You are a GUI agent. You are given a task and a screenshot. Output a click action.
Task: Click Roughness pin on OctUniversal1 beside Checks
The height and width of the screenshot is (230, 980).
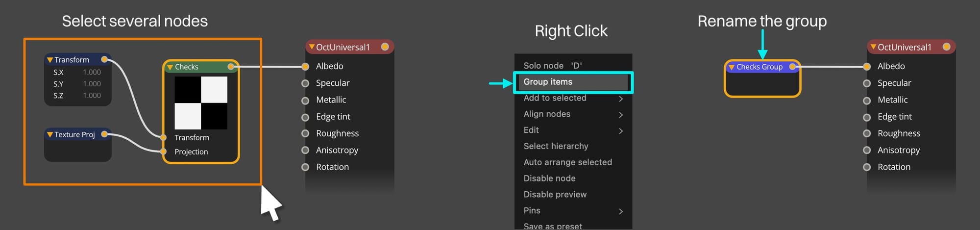point(305,133)
